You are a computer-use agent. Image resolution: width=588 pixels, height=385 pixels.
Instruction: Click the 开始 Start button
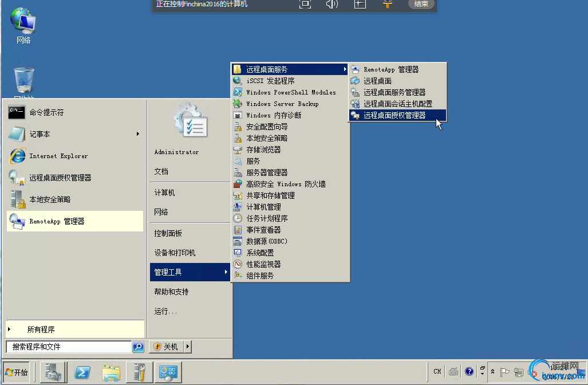pyautogui.click(x=17, y=372)
